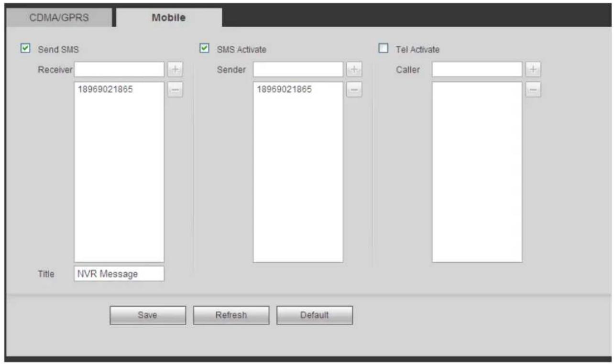
Task: Click inside the empty Caller list box
Action: pyautogui.click(x=477, y=172)
